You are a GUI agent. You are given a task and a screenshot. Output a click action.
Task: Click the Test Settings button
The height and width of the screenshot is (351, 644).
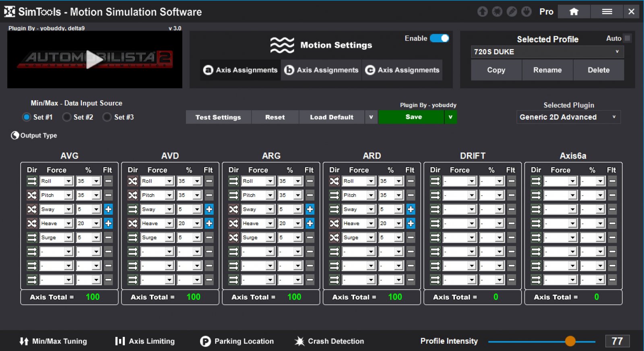218,117
